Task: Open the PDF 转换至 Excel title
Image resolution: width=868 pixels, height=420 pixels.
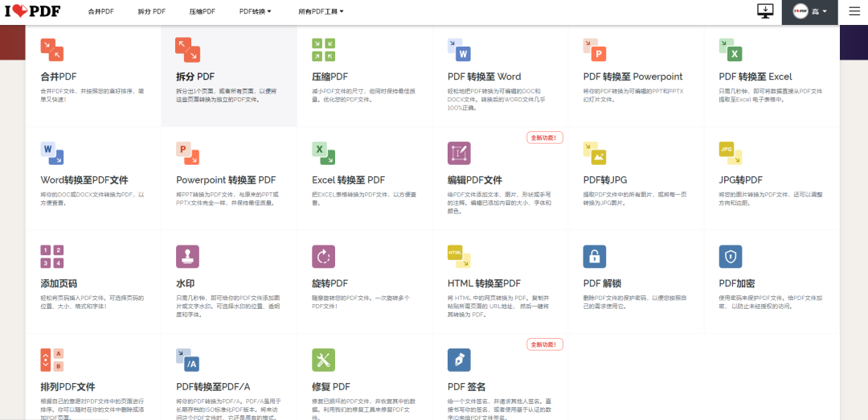Action: [755, 76]
